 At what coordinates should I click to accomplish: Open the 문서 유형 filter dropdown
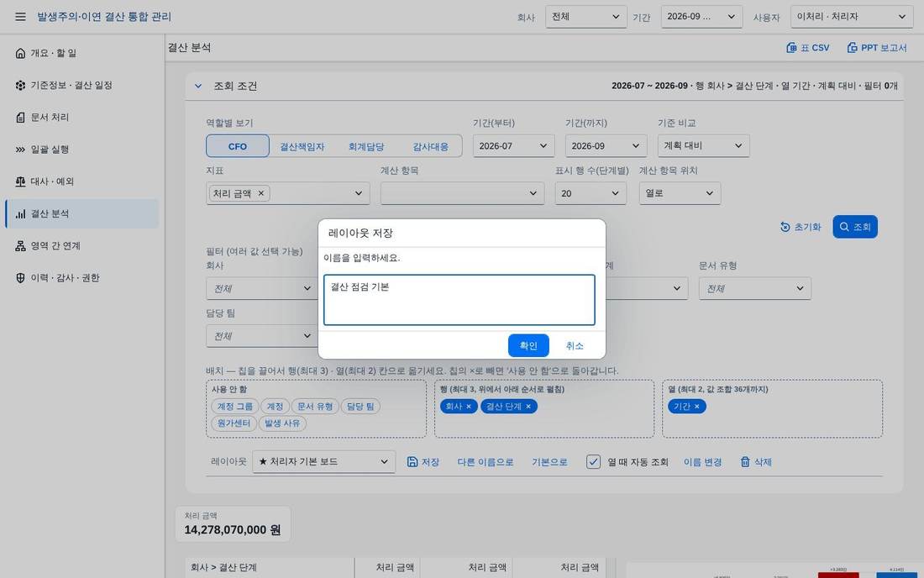point(755,288)
